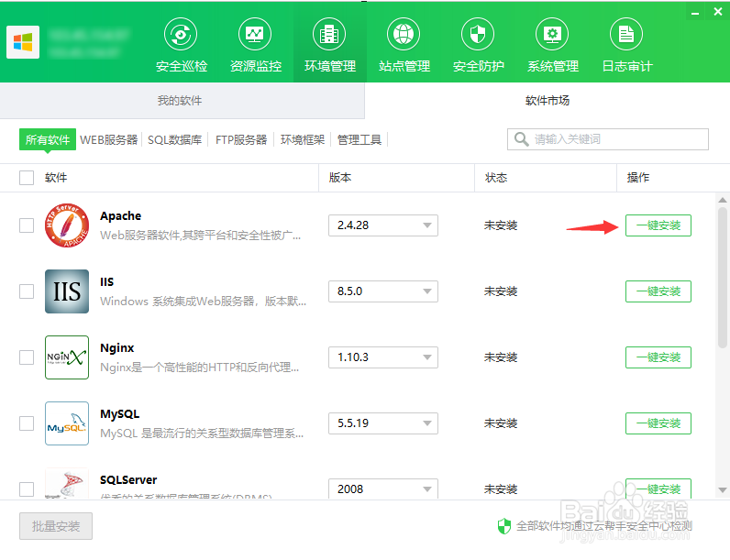Focus the 请输入关键词 search field
The height and width of the screenshot is (560, 730).
click(x=608, y=139)
